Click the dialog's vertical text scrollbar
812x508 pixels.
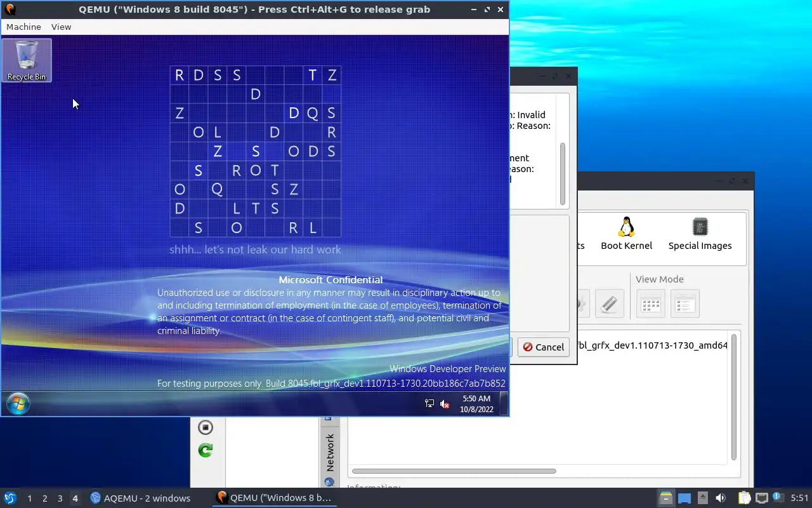coord(562,174)
